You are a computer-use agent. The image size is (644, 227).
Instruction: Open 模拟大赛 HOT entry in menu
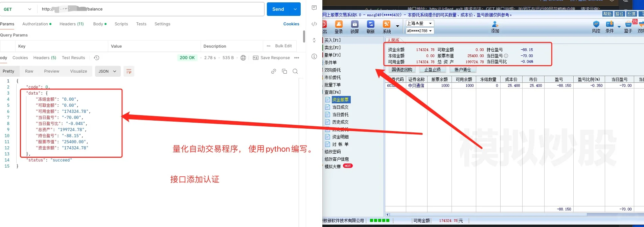(x=339, y=166)
